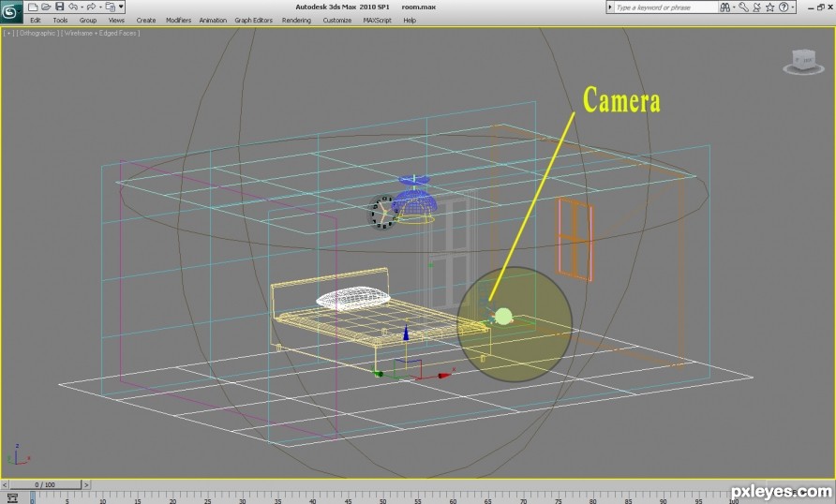Open the Animation menu
Screen dimensions: 836x504
click(213, 21)
